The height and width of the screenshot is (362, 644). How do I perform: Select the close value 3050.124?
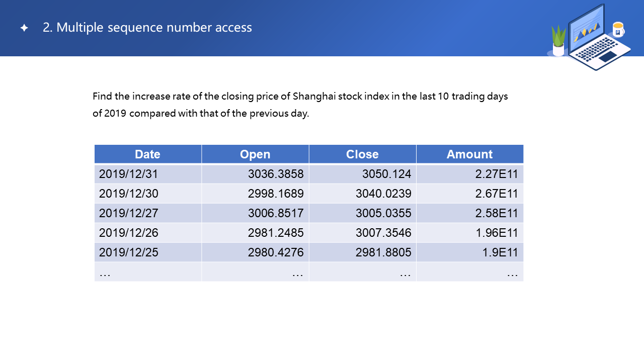(386, 174)
